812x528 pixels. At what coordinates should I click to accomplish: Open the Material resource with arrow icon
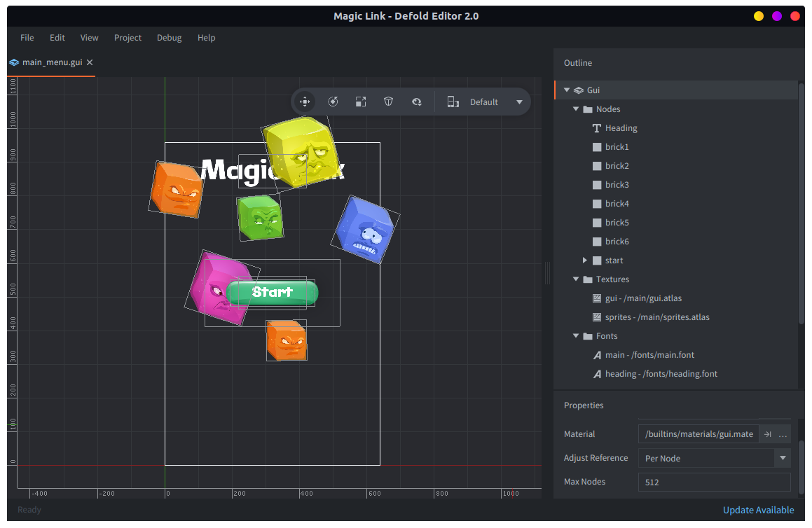pyautogui.click(x=768, y=434)
